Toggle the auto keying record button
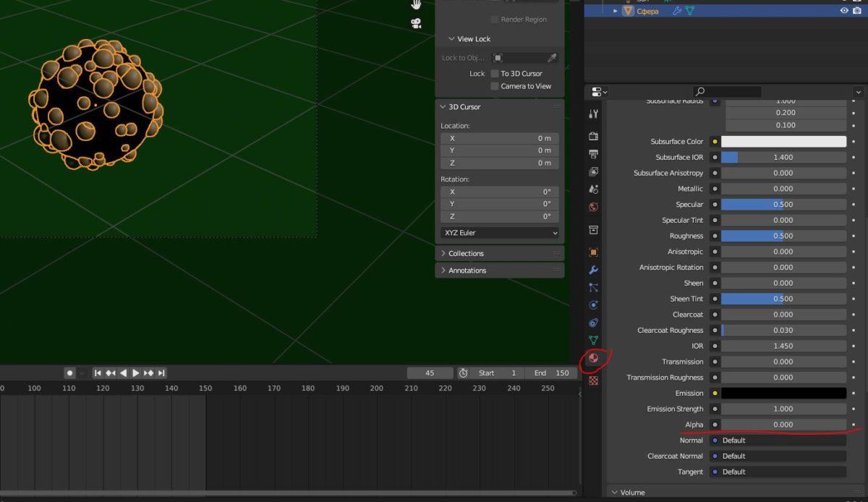The image size is (868, 502). (x=70, y=373)
